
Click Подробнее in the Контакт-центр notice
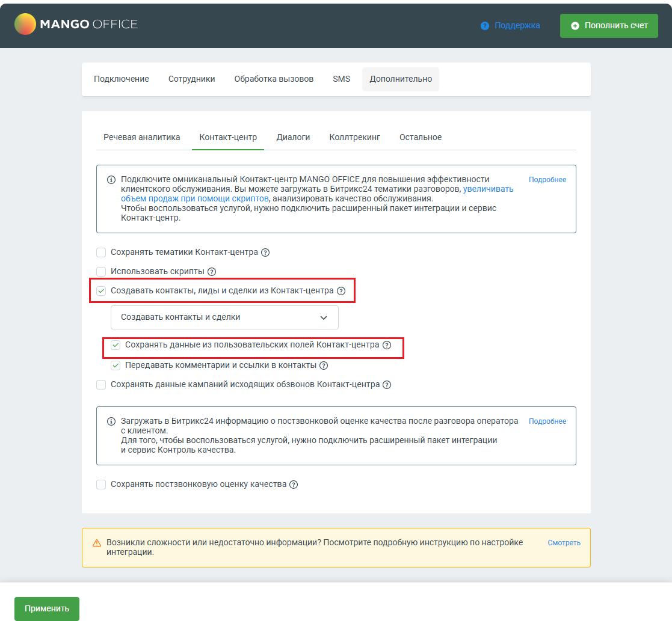pos(547,180)
